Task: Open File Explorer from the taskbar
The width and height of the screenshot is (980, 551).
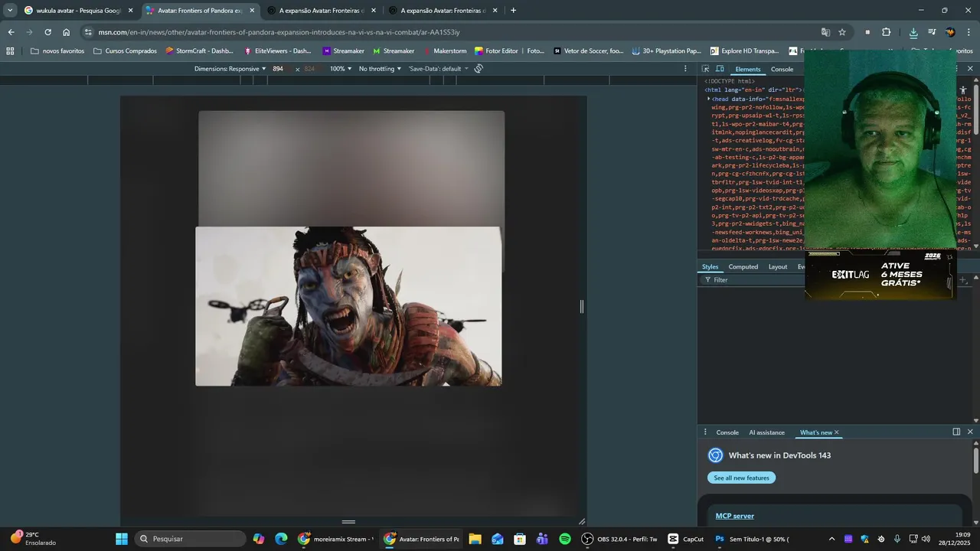Action: [475, 539]
